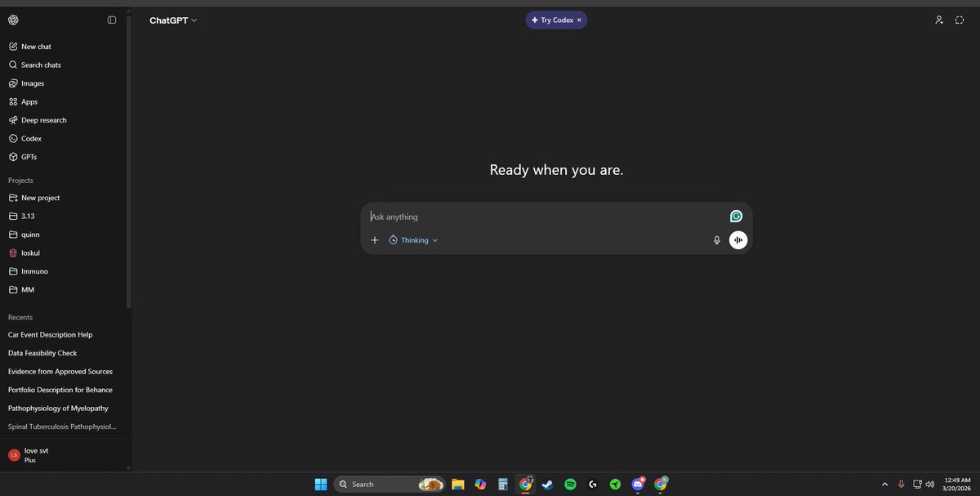This screenshot has height=496, width=980.
Task: Click the volume speaker tray icon
Action: coord(929,484)
